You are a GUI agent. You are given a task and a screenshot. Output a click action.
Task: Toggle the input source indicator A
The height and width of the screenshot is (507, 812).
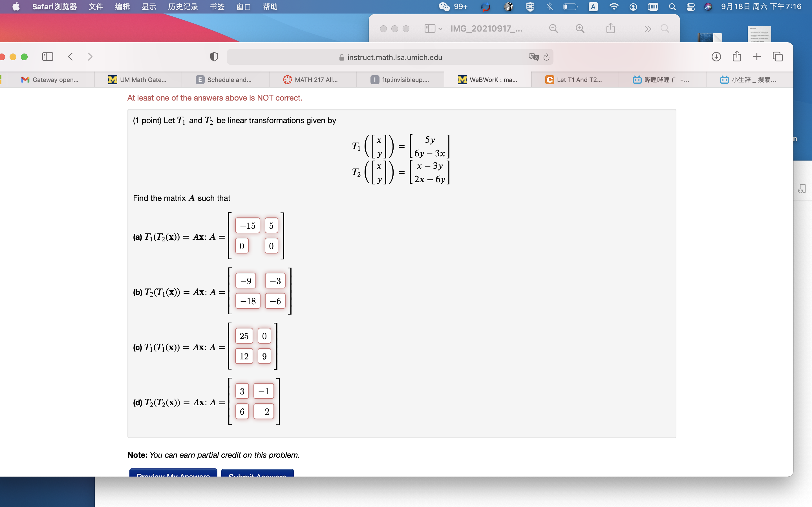(x=593, y=6)
